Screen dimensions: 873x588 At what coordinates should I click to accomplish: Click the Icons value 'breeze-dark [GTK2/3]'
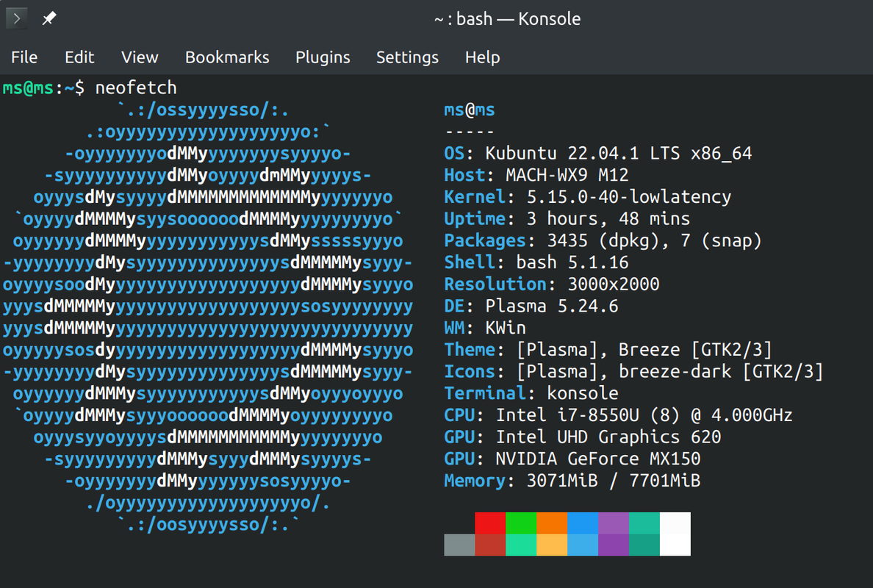coord(721,371)
